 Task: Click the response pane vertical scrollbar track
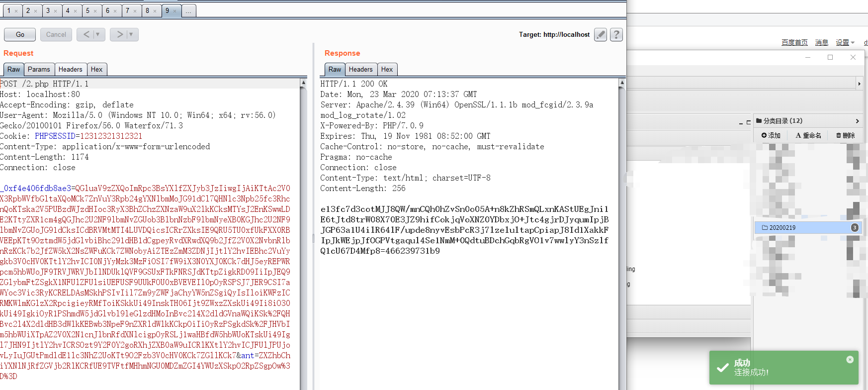pos(622,239)
